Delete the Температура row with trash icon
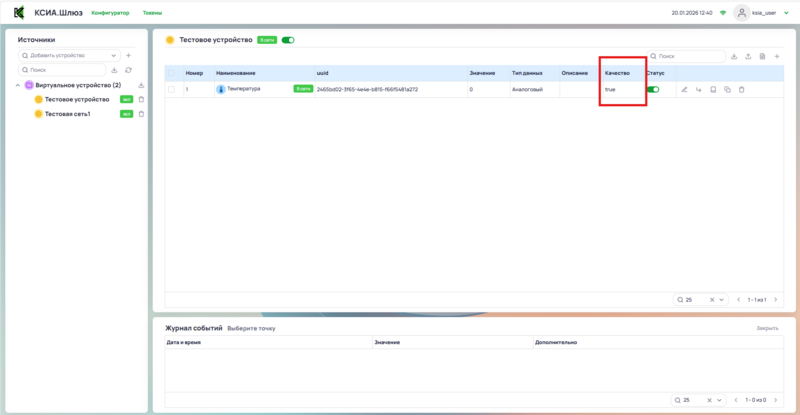 pos(741,90)
